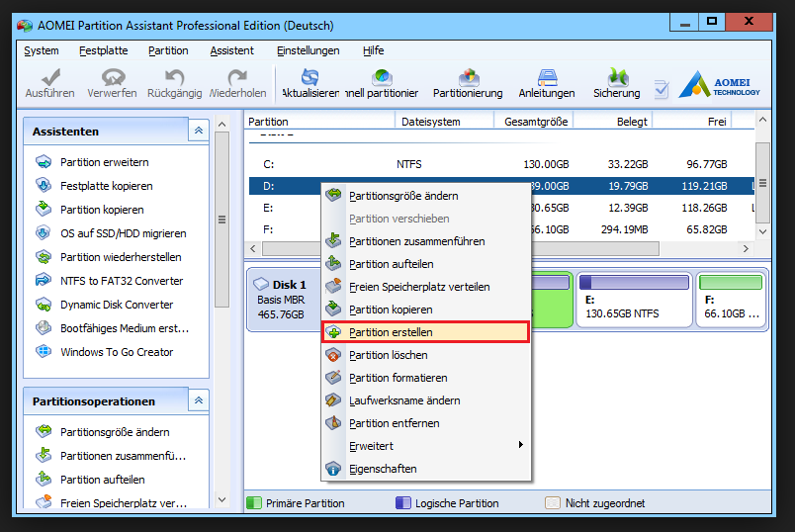The image size is (795, 532).
Task: Choose Partitionen zusammenführen in context menu
Action: point(426,241)
